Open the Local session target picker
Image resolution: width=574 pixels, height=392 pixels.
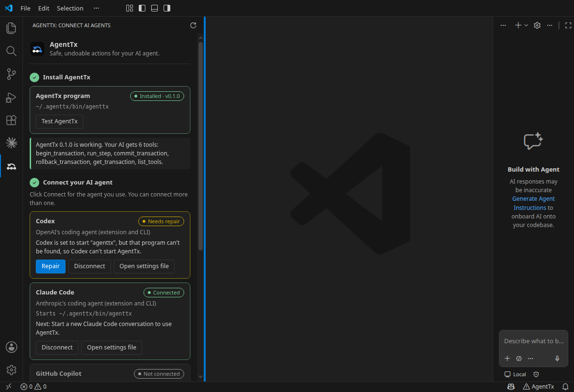point(515,374)
